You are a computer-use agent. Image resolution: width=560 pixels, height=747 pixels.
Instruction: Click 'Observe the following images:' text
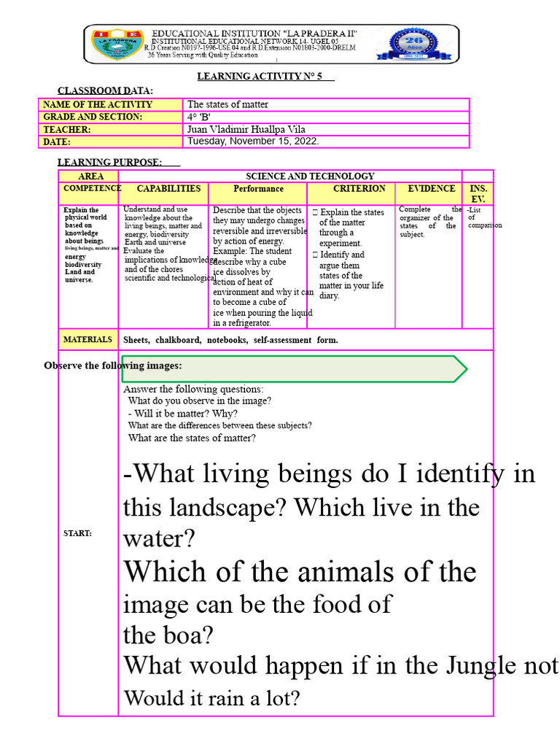point(113,365)
